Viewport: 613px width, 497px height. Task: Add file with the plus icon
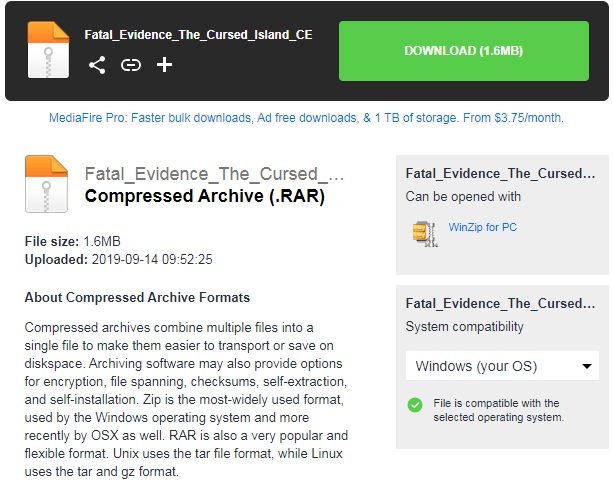pos(164,65)
